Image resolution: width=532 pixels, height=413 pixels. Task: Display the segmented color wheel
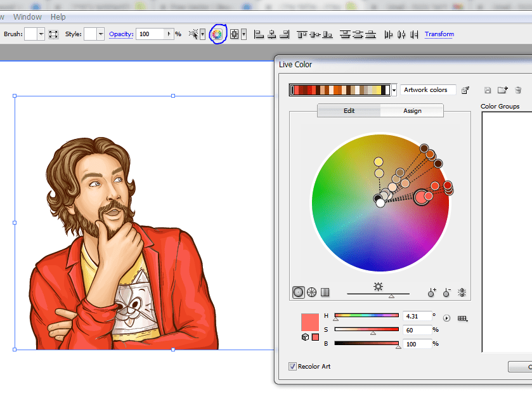(x=311, y=292)
